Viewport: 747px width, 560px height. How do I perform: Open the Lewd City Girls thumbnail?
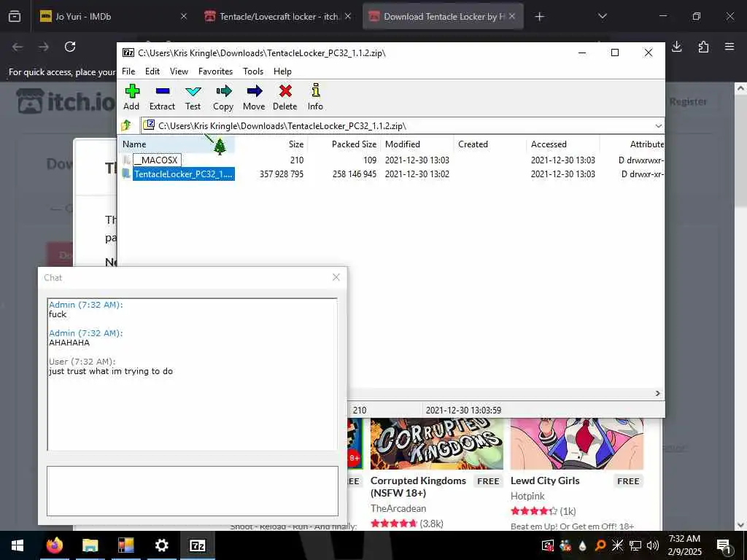(x=577, y=444)
